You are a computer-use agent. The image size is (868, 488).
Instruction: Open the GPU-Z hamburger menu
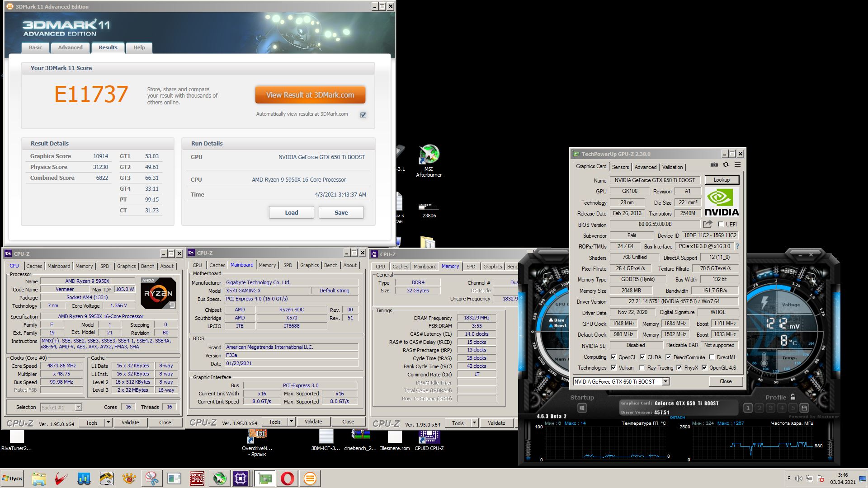point(737,165)
